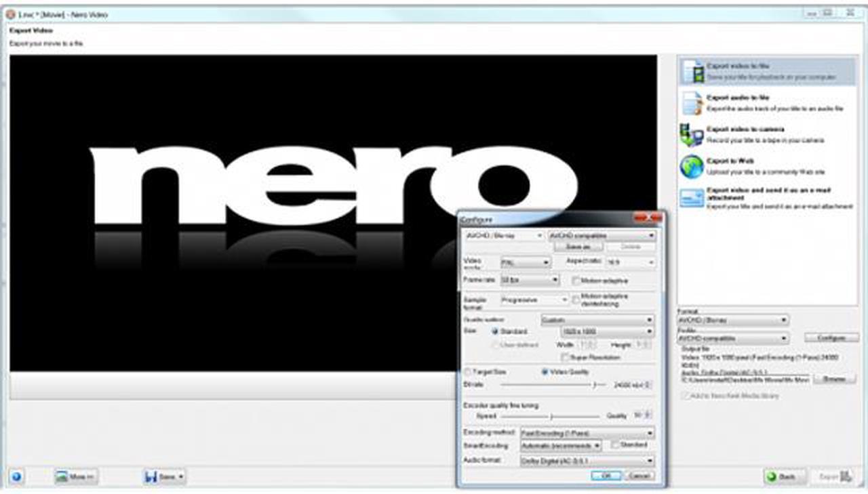Open the Format dropdown in export panel
The width and height of the screenshot is (868, 494).
[733, 319]
